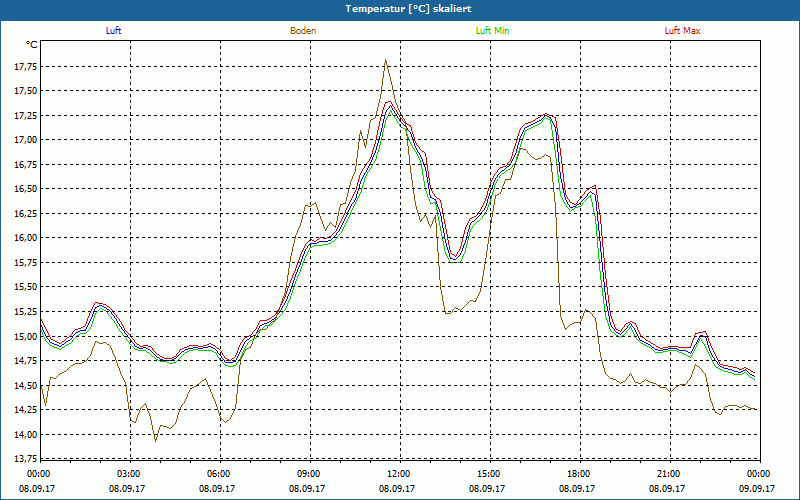Click the chart title "Temperatur [°C] skaliert"
This screenshot has width=800, height=500.
[x=408, y=9]
